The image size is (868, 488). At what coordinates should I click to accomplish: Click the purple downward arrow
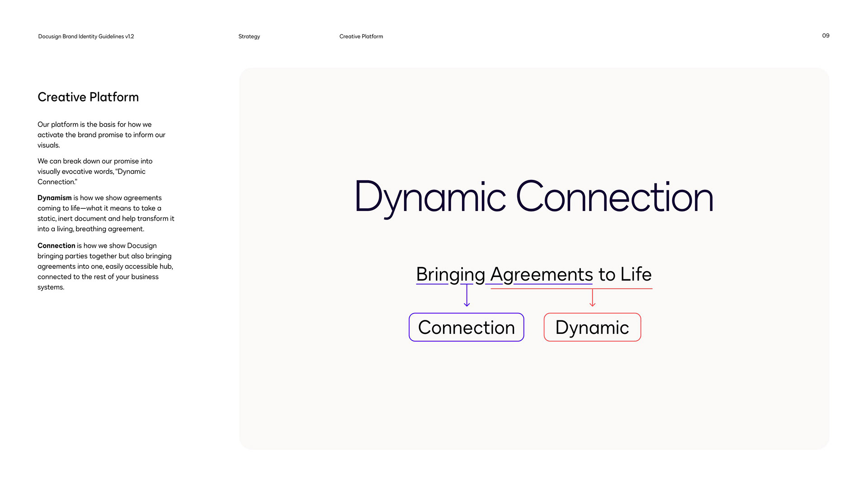pyautogui.click(x=467, y=296)
